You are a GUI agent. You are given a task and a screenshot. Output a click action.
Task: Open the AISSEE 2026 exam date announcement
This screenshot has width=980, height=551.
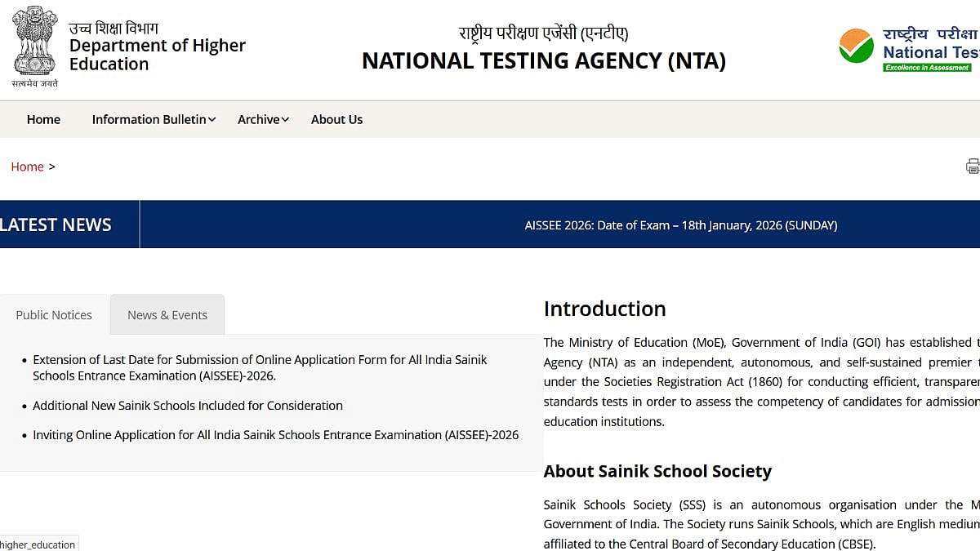pos(681,225)
